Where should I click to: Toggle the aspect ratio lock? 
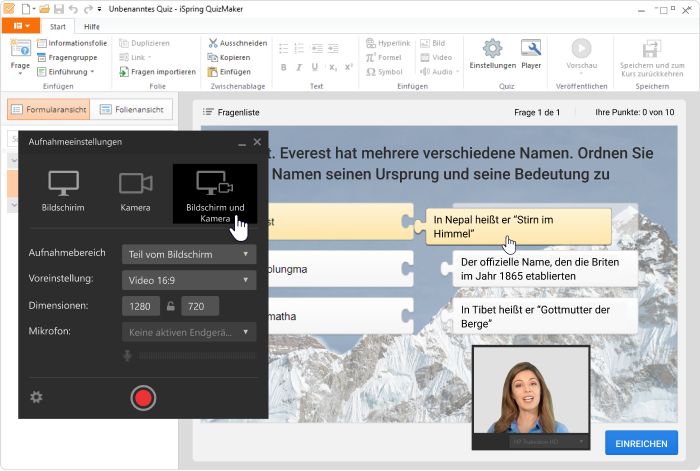(x=171, y=306)
